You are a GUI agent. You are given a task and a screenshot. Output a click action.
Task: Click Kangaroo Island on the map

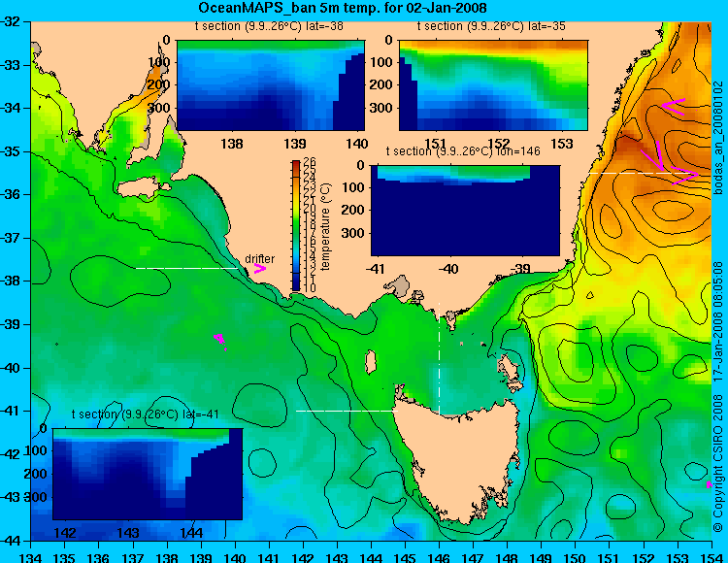143,188
